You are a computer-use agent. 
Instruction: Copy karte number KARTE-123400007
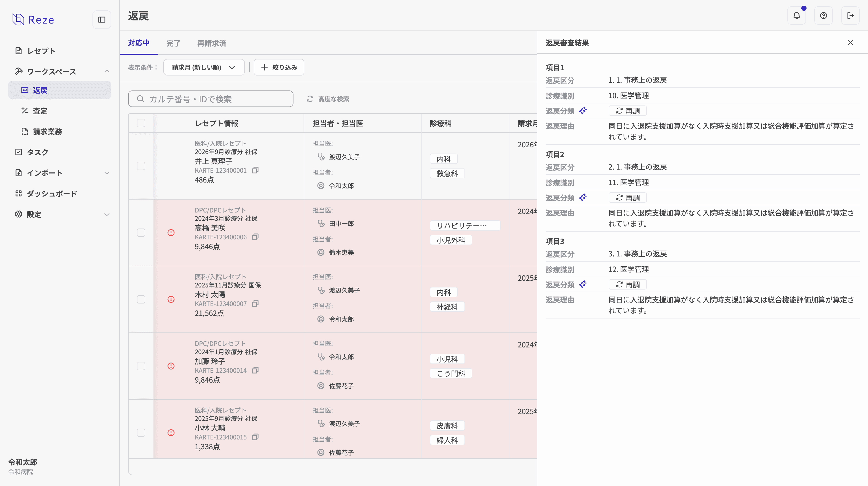[x=255, y=304]
